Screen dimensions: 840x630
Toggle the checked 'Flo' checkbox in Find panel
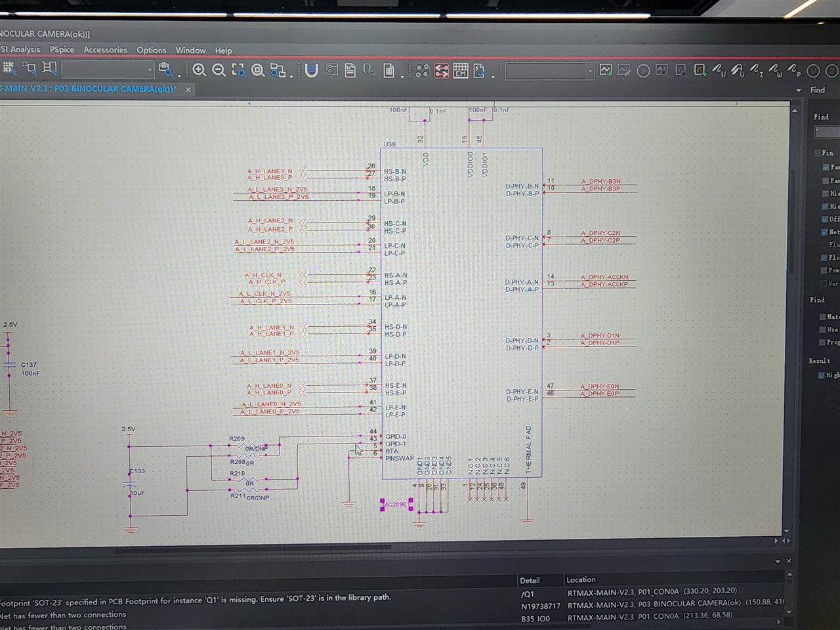pyautogui.click(x=824, y=258)
